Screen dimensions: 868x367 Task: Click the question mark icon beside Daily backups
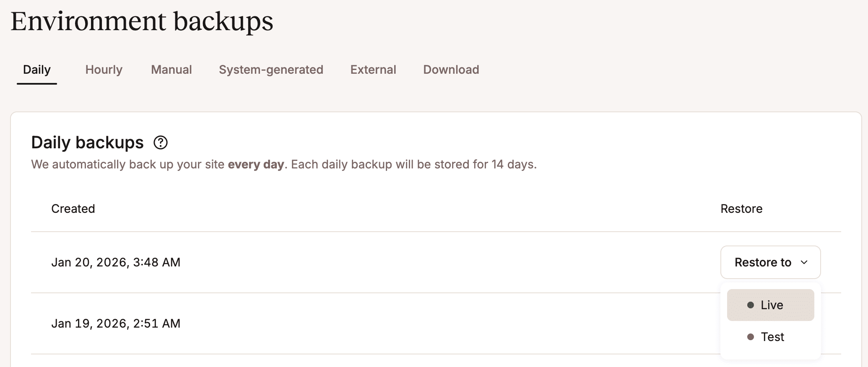(x=161, y=143)
